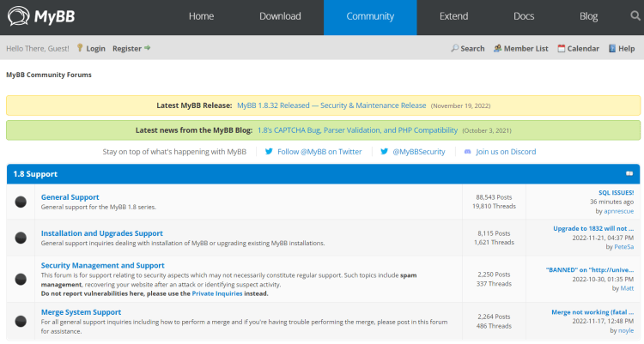This screenshot has width=644, height=344.
Task: Click the magnifier icon beside Search
Action: tap(454, 48)
